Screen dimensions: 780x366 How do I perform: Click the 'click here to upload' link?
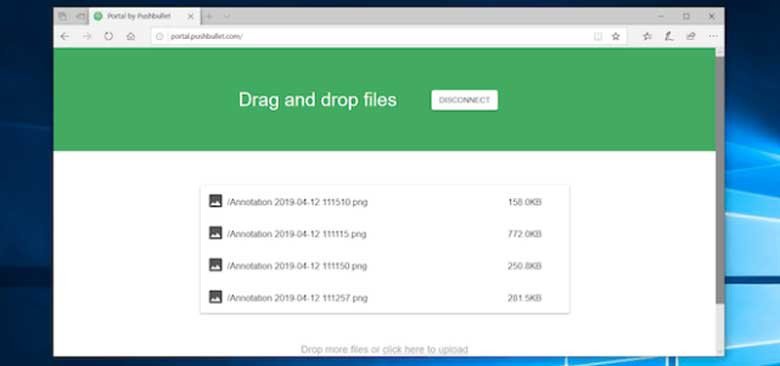425,350
